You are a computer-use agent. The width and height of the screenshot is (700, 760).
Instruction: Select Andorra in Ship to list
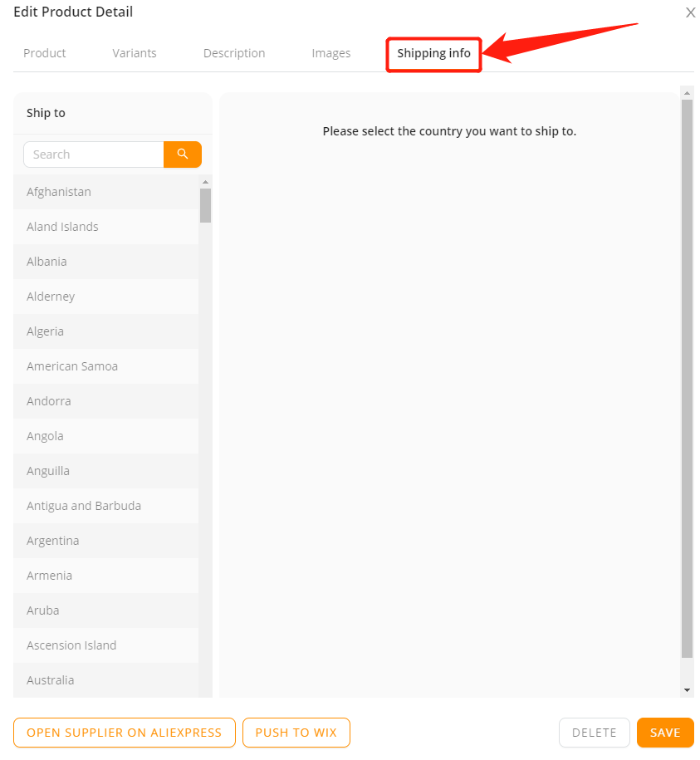click(106, 401)
